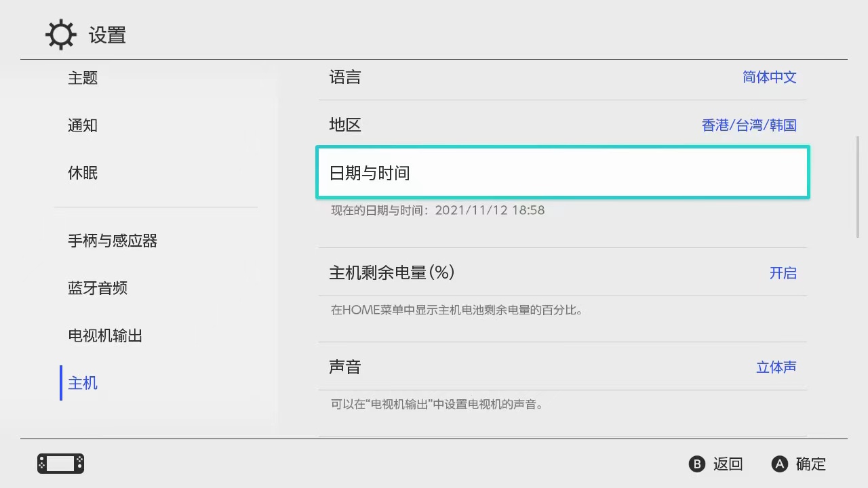Click the B button icon for 返回
The height and width of the screenshot is (488, 868).
696,464
